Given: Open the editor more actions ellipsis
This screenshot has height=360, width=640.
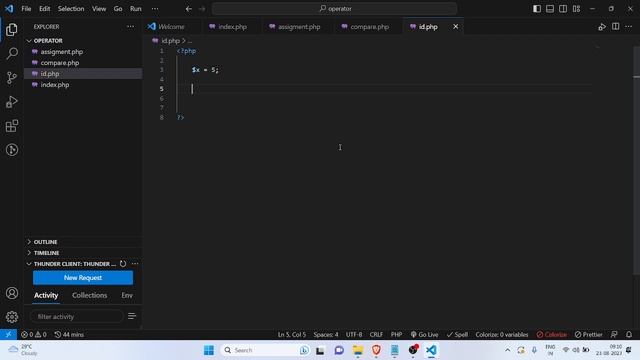Looking at the screenshot, I should point(629,27).
